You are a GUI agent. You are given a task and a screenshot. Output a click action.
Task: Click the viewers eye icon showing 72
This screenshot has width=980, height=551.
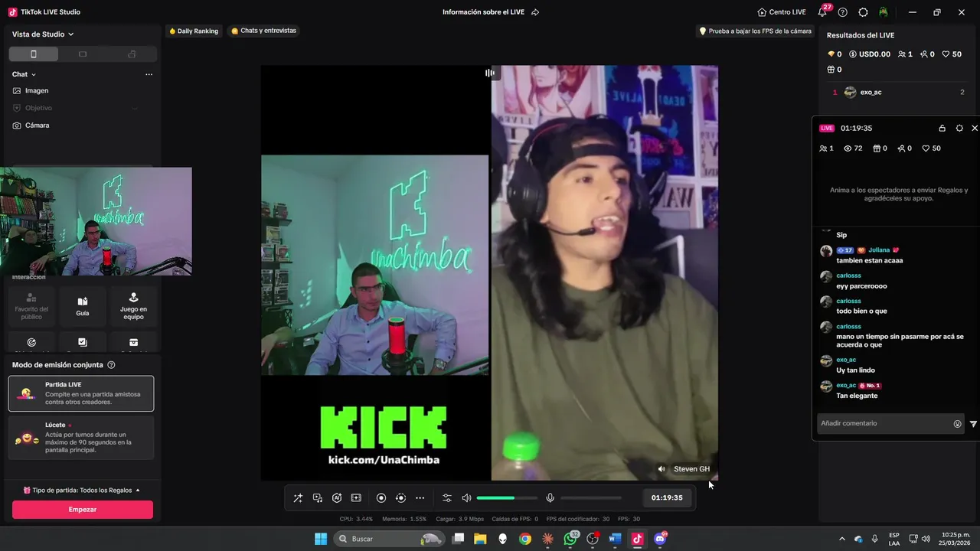point(848,148)
